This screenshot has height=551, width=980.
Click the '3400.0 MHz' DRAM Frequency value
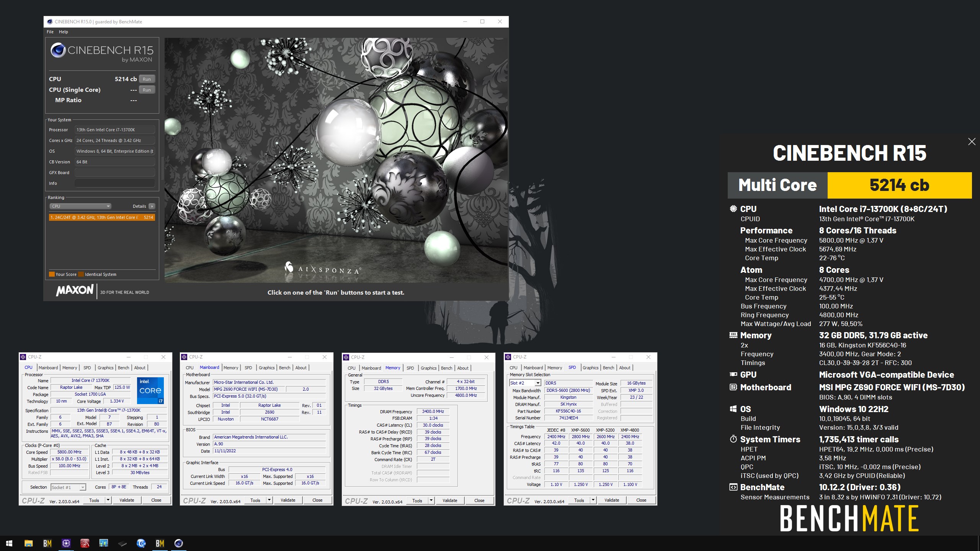(433, 412)
